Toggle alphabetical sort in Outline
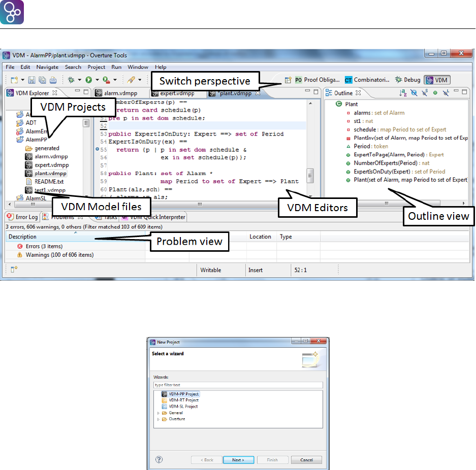 click(x=403, y=93)
